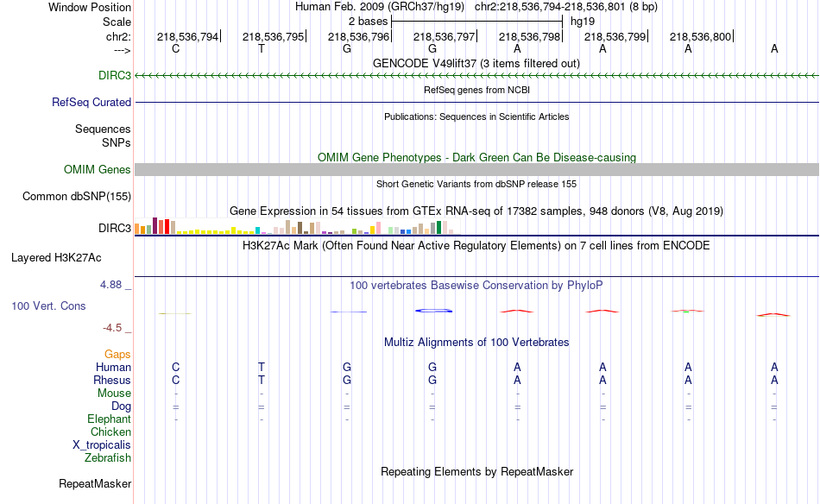
Task: Click base C in the Human alignment row
Action: (x=176, y=367)
